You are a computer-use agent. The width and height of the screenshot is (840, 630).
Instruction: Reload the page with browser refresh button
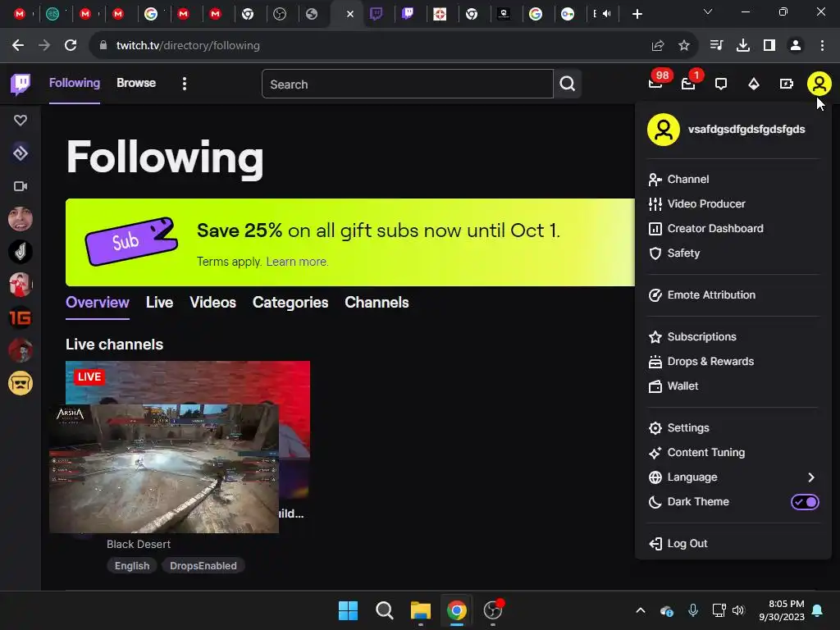click(x=71, y=46)
